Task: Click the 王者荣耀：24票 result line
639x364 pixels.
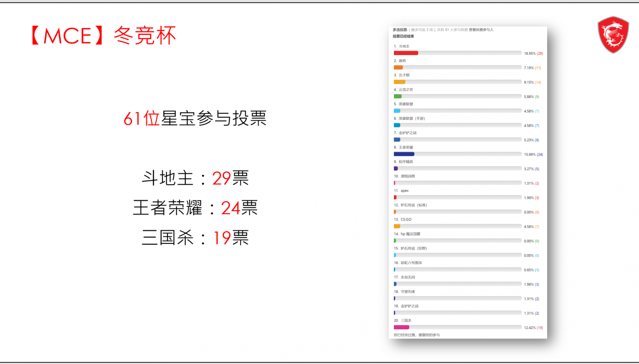Action: [195, 208]
